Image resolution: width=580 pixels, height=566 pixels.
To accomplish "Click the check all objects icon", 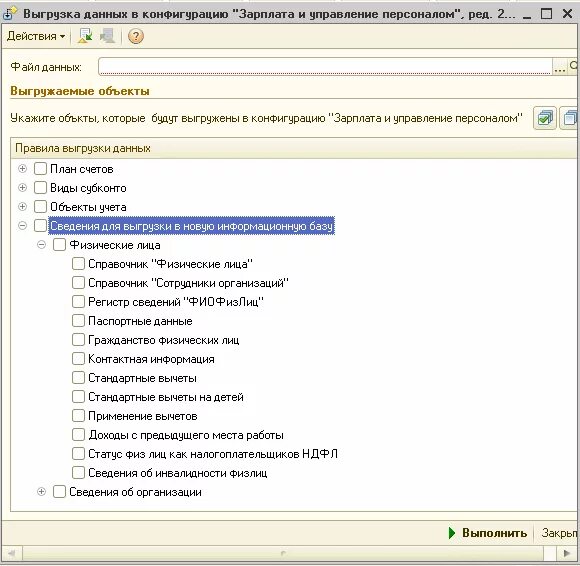I will click(x=544, y=118).
